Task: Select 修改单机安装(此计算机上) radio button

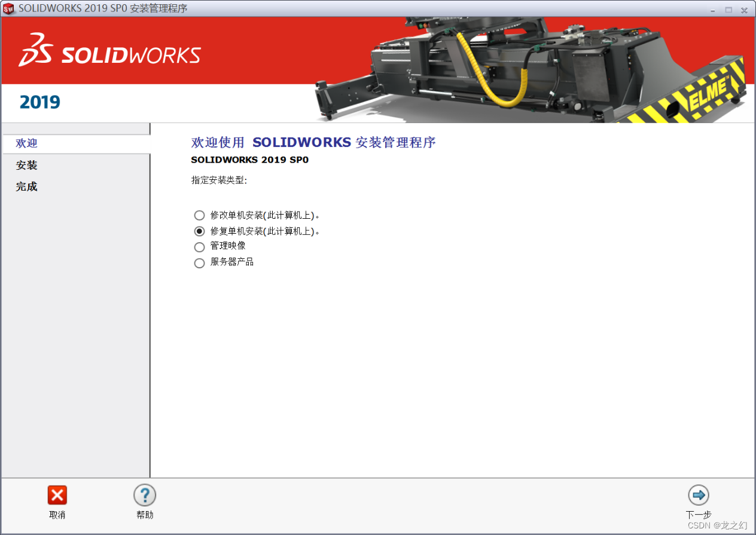Action: (x=199, y=215)
